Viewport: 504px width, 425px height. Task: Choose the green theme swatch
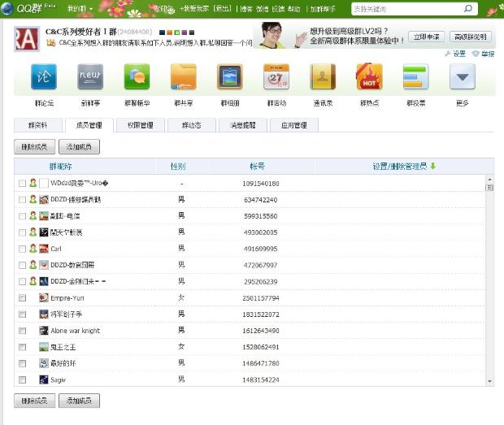point(176,33)
